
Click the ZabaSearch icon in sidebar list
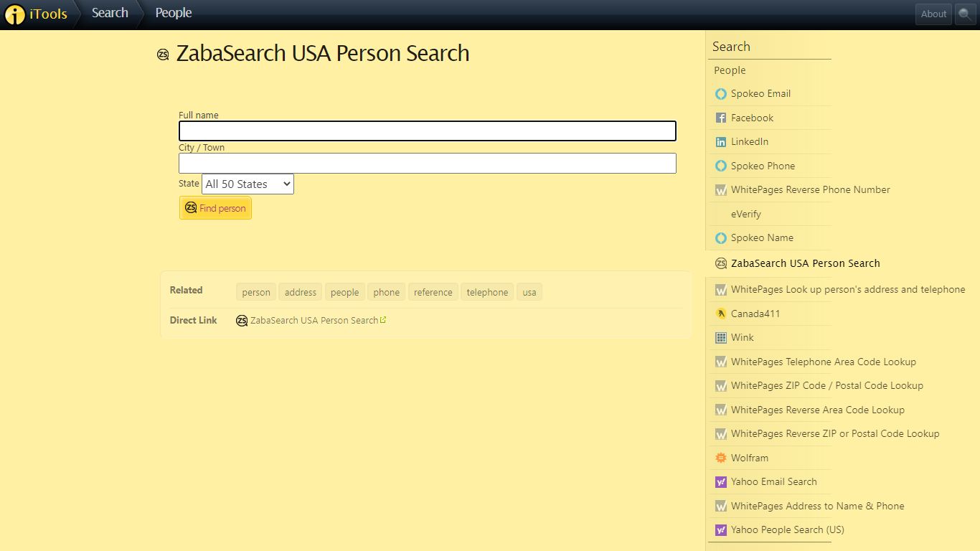[x=721, y=263]
